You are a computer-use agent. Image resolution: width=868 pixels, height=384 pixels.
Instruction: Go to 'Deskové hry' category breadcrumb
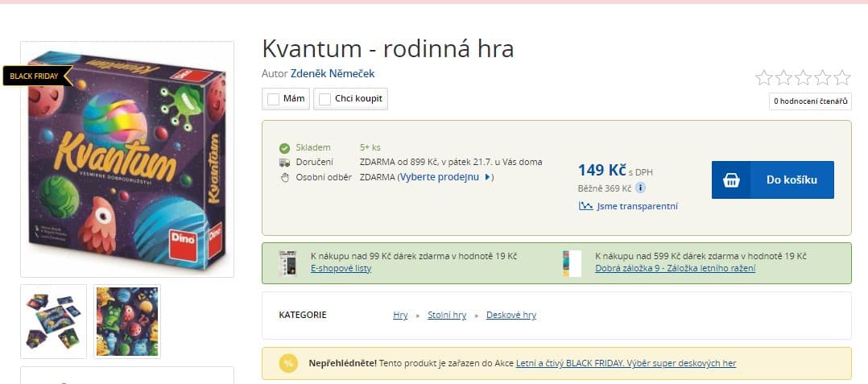(x=511, y=315)
